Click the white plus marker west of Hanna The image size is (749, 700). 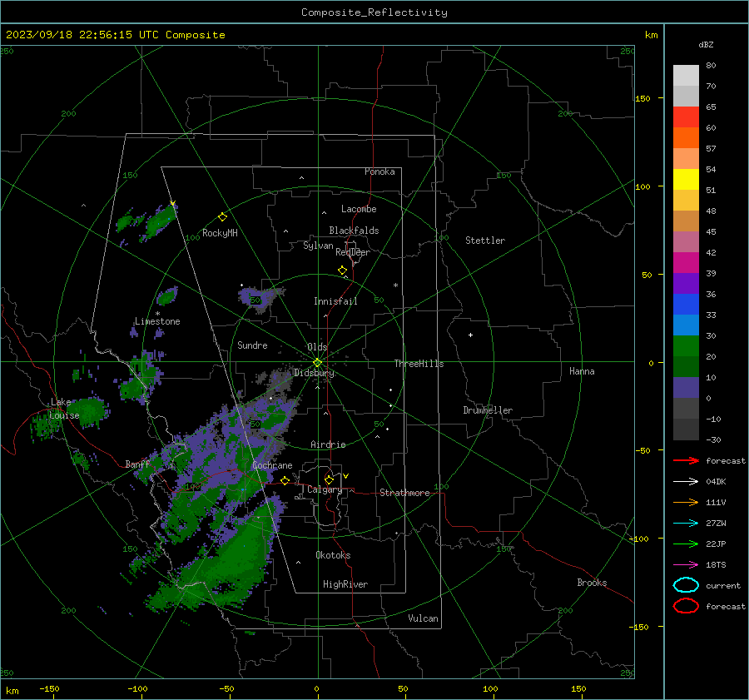point(470,335)
